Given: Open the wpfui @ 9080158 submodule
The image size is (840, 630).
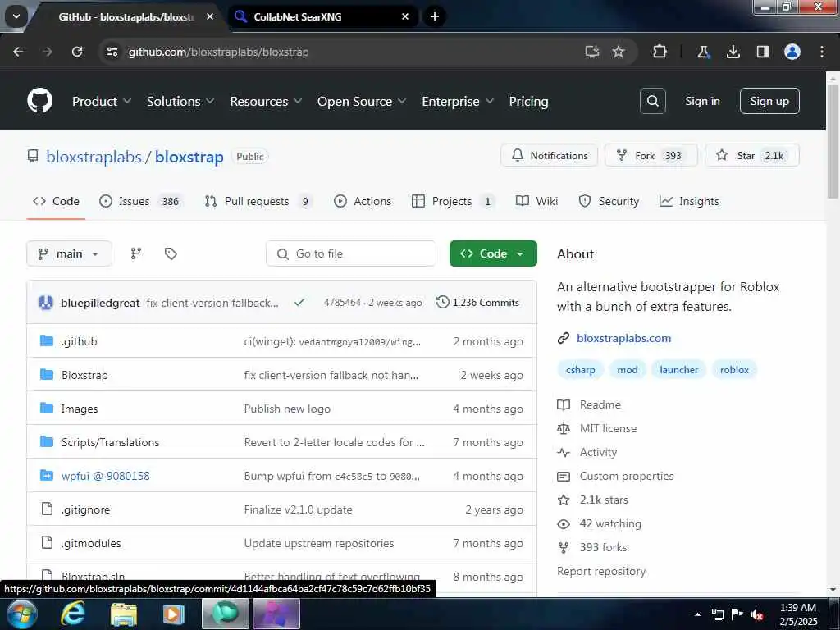Looking at the screenshot, I should pyautogui.click(x=106, y=476).
